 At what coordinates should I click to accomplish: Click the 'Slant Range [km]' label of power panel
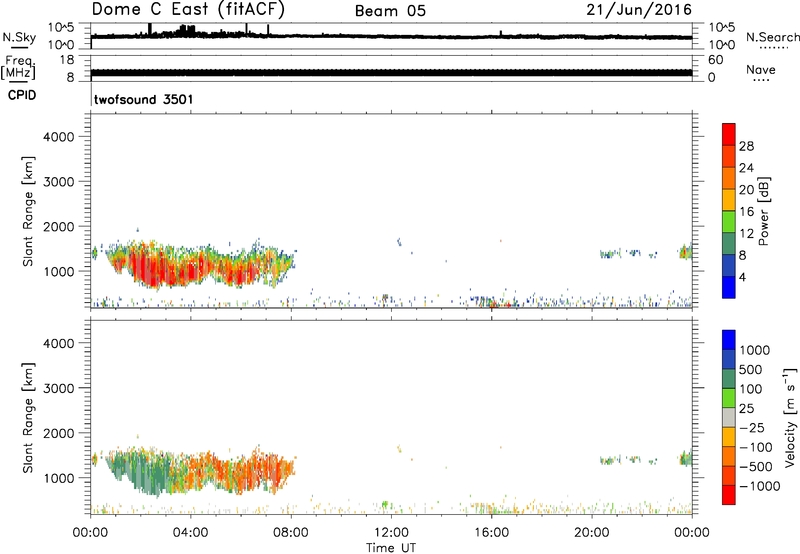(x=28, y=211)
